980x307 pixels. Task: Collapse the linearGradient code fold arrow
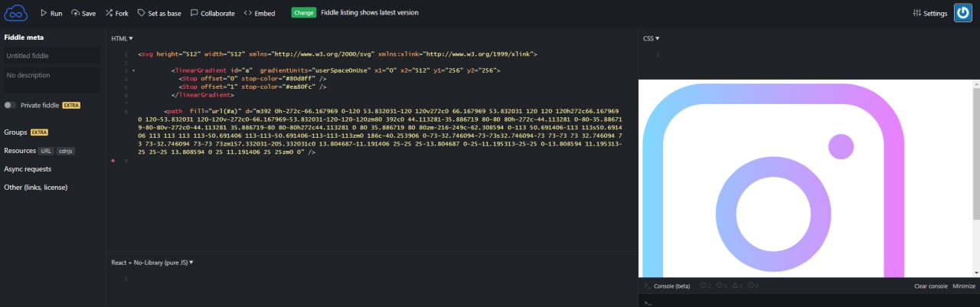[133, 70]
